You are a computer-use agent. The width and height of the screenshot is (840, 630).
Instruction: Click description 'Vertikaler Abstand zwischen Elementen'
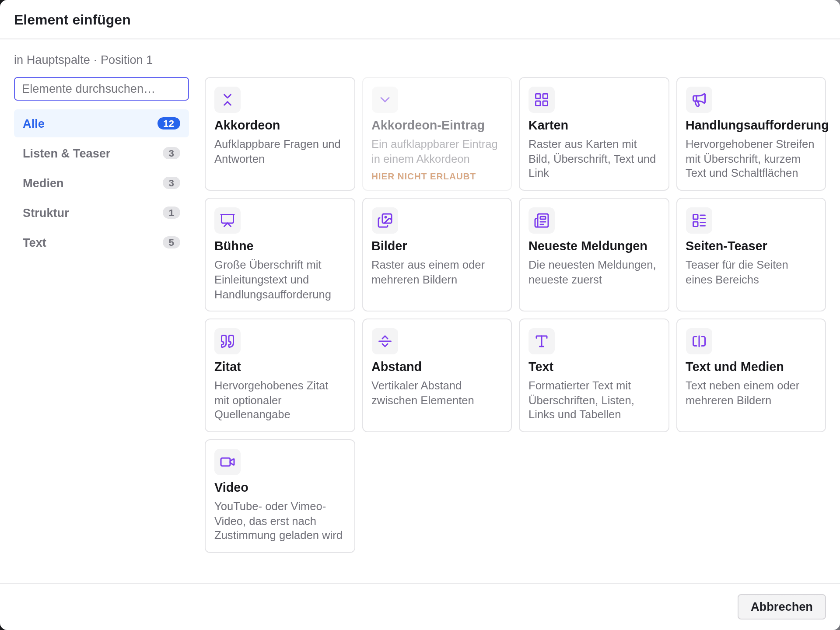[423, 393]
